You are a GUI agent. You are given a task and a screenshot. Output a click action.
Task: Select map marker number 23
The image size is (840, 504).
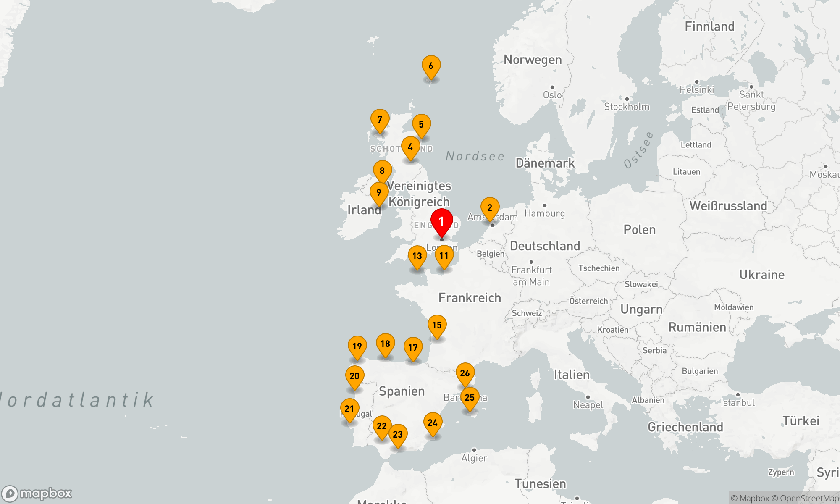(398, 435)
